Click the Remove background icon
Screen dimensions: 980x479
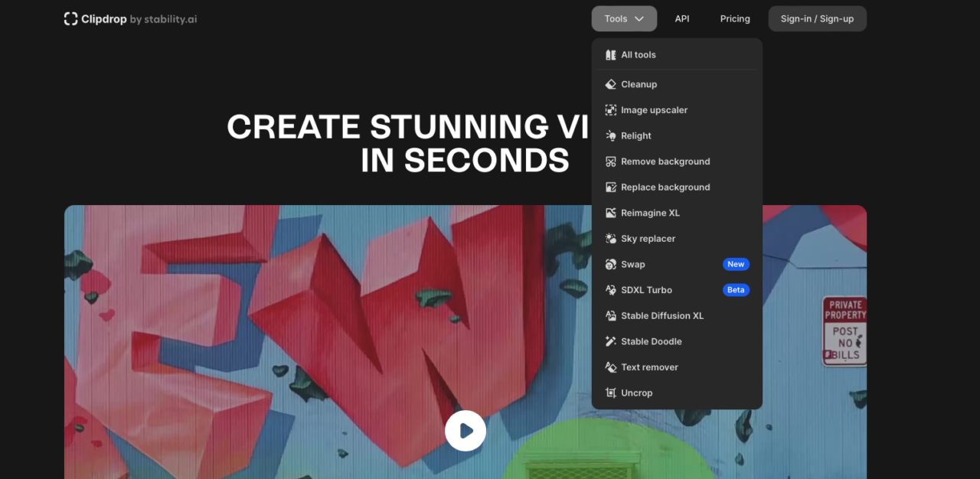(610, 161)
